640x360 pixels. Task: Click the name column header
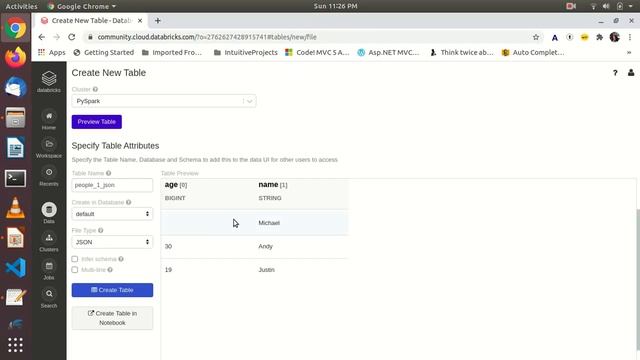coord(273,185)
